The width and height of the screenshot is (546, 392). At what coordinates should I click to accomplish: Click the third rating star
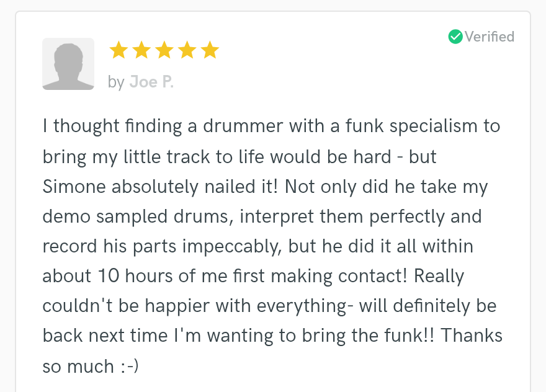(164, 50)
